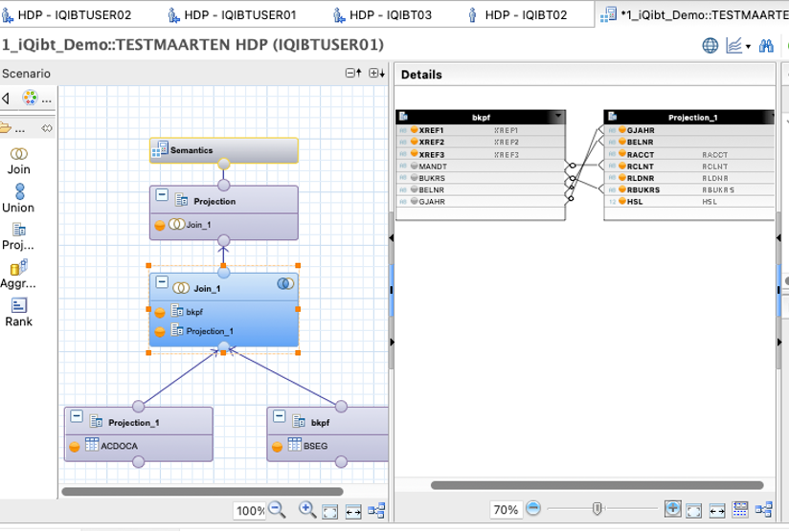Screen dimensions: 789x532
Task: Collapse the Projection_1 node with minus box
Action: pyautogui.click(x=77, y=416)
